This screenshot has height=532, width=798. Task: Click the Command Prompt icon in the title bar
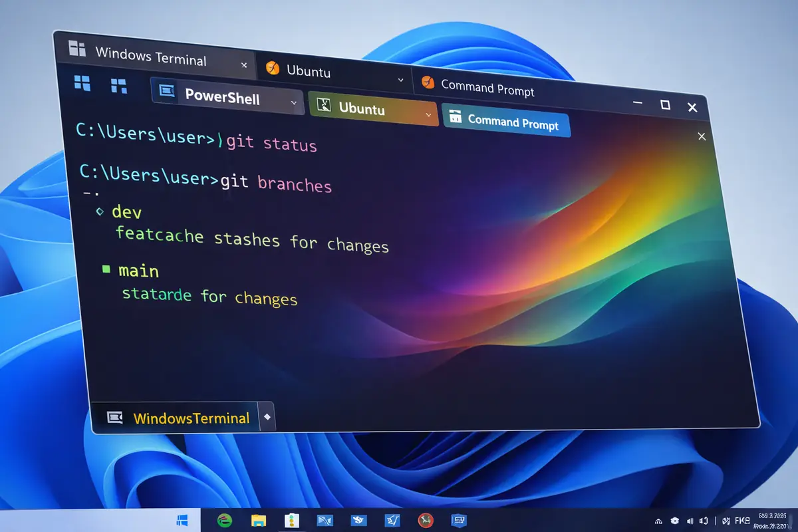(x=429, y=82)
